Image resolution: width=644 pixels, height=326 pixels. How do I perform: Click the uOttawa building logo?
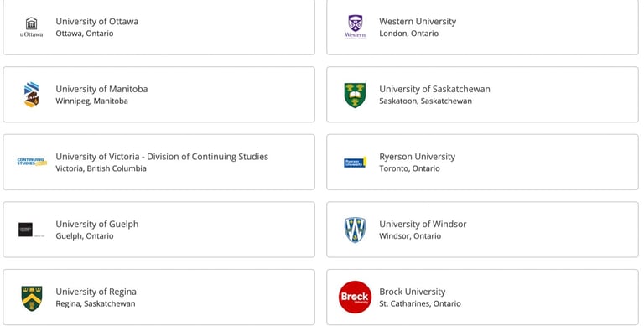[31, 27]
